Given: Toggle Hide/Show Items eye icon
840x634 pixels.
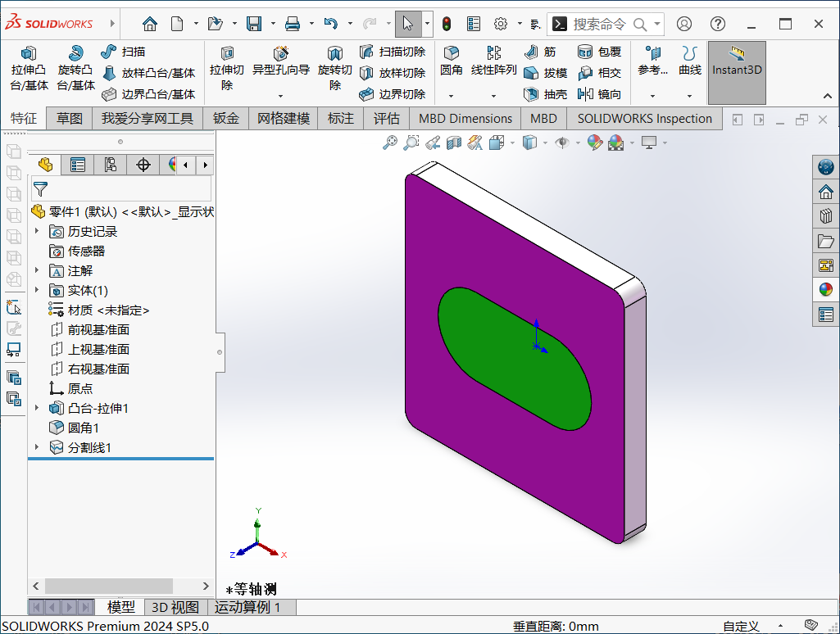Looking at the screenshot, I should point(561,143).
